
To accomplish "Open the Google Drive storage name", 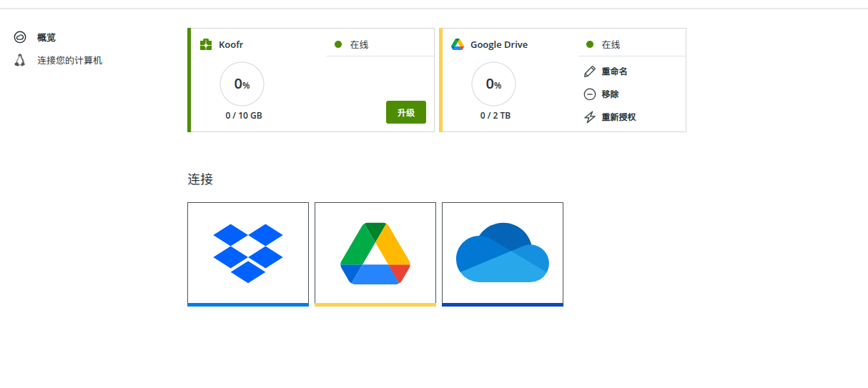I will (499, 44).
